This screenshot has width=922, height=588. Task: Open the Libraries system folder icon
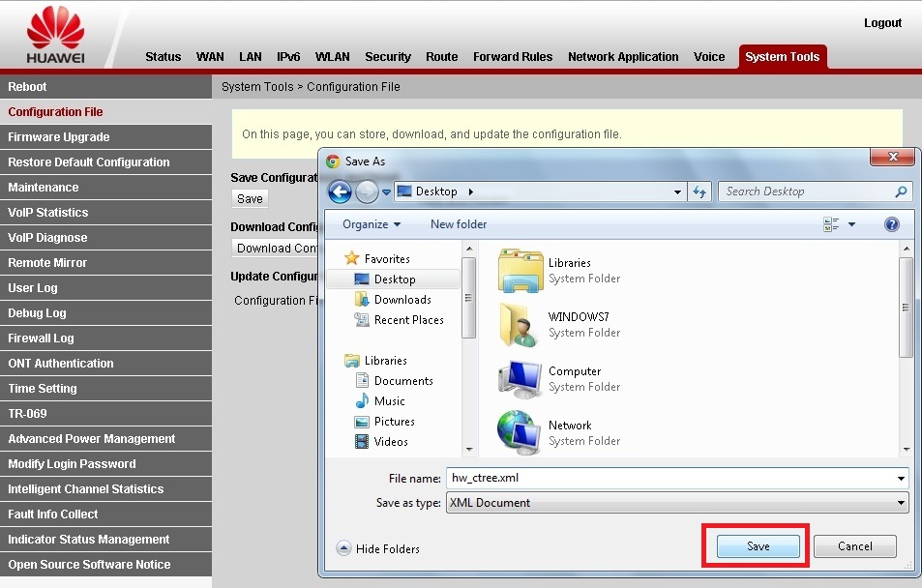click(520, 271)
